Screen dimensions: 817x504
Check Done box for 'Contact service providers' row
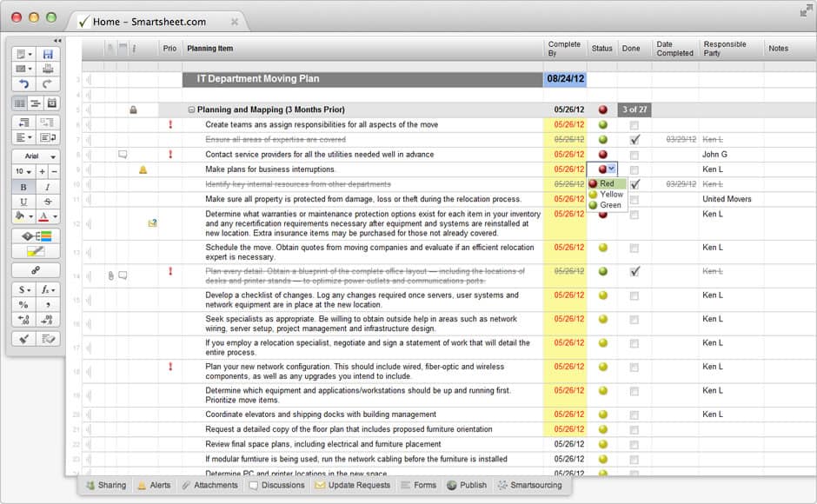[634, 155]
